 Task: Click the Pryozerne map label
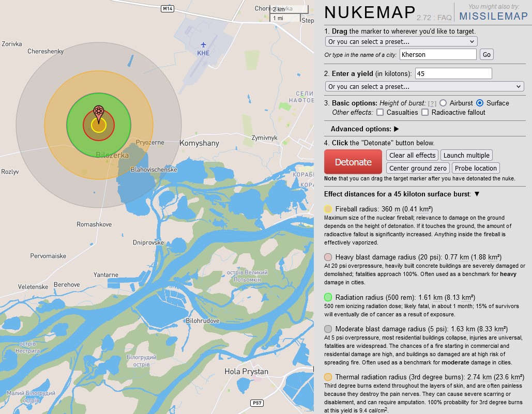coord(150,143)
